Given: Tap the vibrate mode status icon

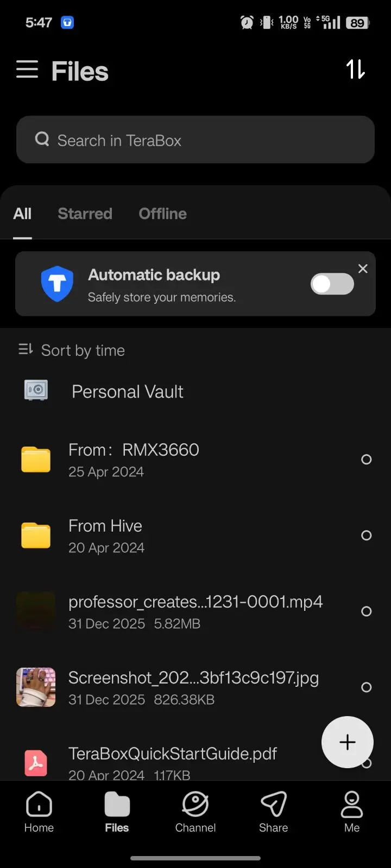Looking at the screenshot, I should (x=267, y=23).
